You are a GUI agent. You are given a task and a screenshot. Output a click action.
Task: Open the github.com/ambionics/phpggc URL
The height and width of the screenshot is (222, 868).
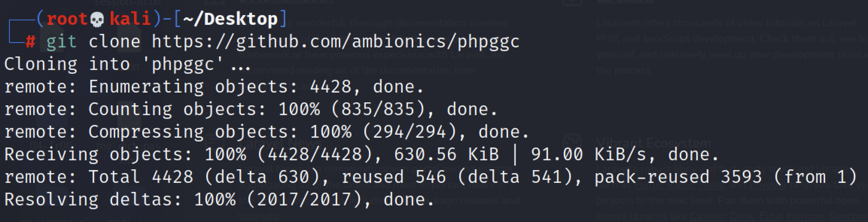[335, 42]
